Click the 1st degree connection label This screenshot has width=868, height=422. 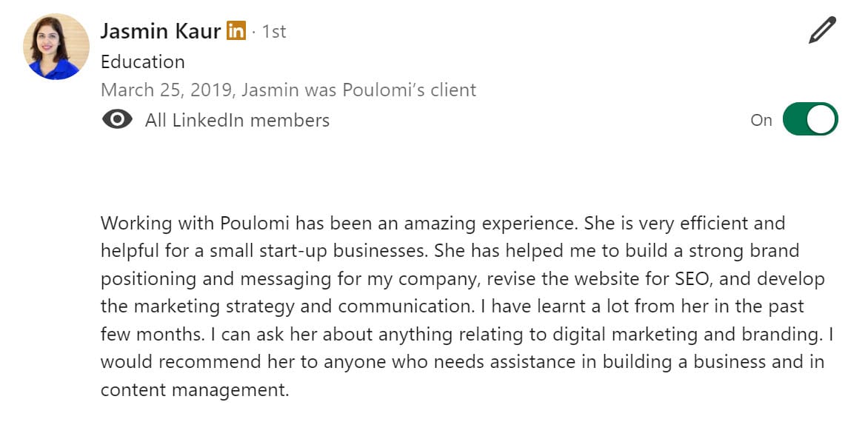[274, 32]
